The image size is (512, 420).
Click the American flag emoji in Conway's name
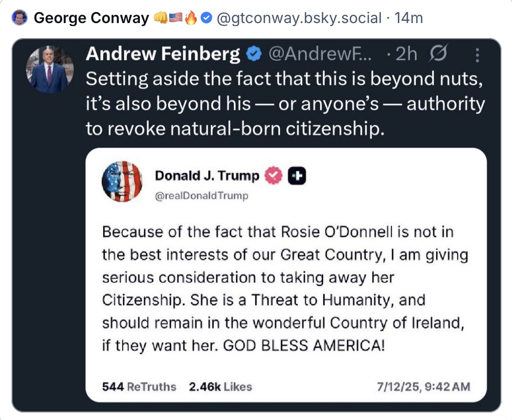176,19
